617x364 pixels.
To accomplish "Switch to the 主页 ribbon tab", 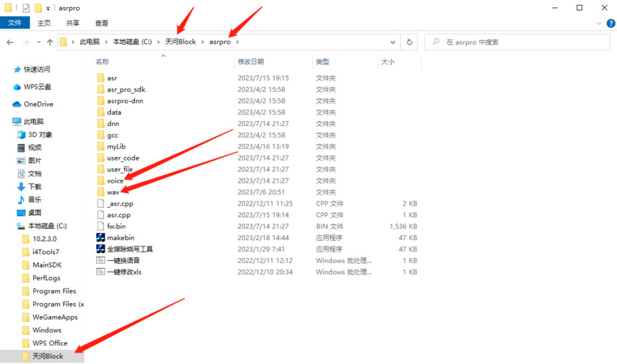I will pos(44,23).
